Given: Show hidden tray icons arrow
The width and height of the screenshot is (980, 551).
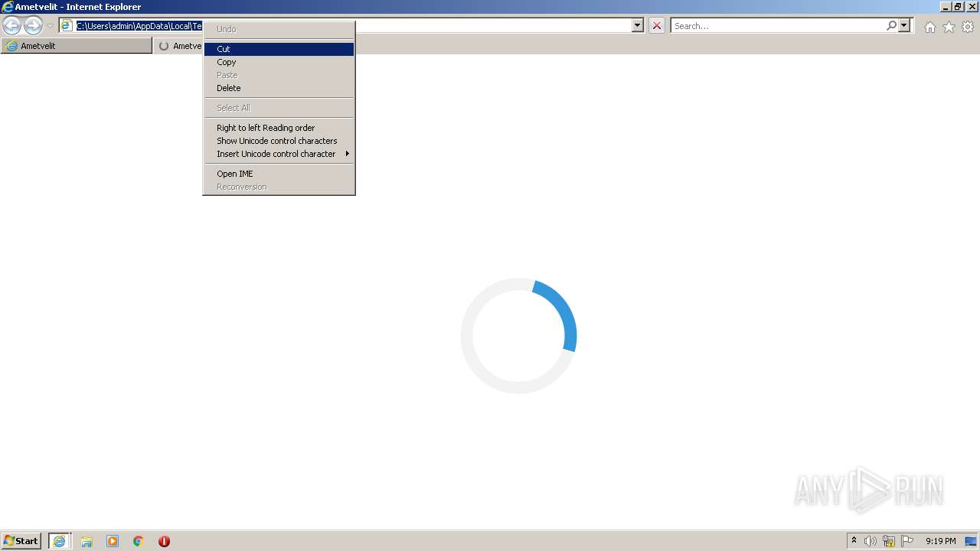Looking at the screenshot, I should (854, 541).
